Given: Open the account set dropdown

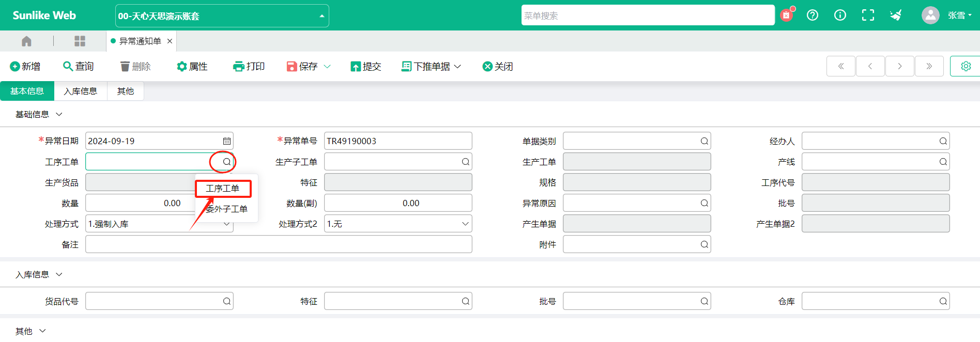Looking at the screenshot, I should click(222, 16).
